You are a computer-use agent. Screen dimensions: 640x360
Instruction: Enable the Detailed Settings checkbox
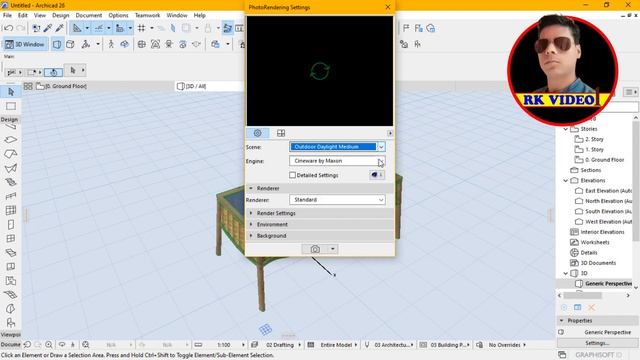point(292,175)
